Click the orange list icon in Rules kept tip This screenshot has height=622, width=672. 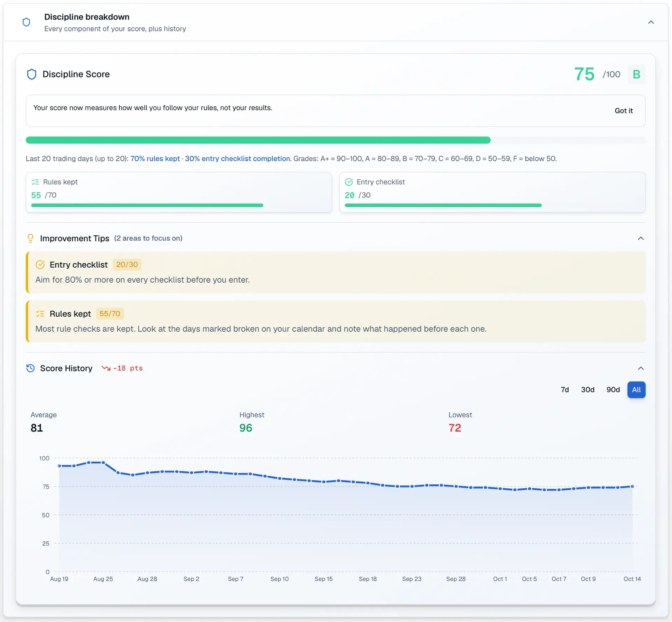coord(40,314)
